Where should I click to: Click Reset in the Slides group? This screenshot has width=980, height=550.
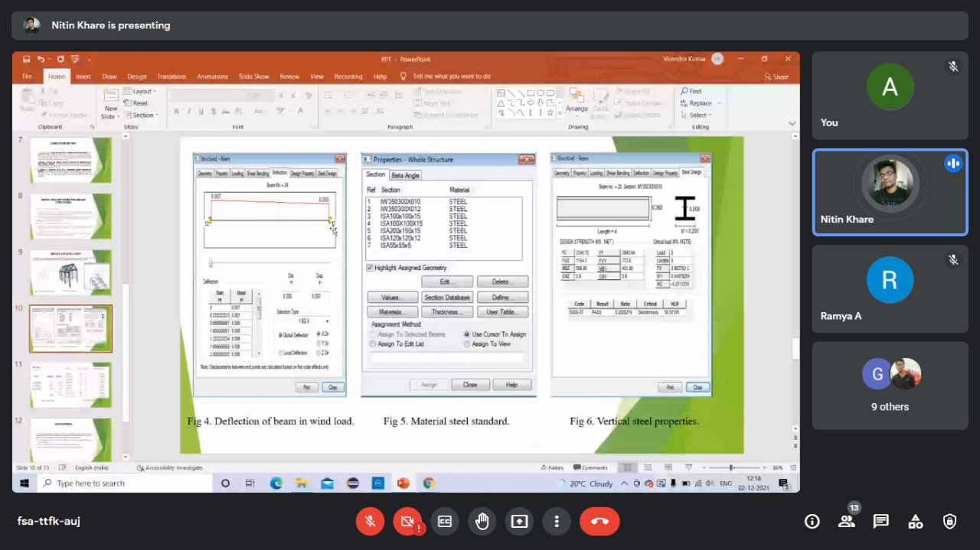click(136, 103)
